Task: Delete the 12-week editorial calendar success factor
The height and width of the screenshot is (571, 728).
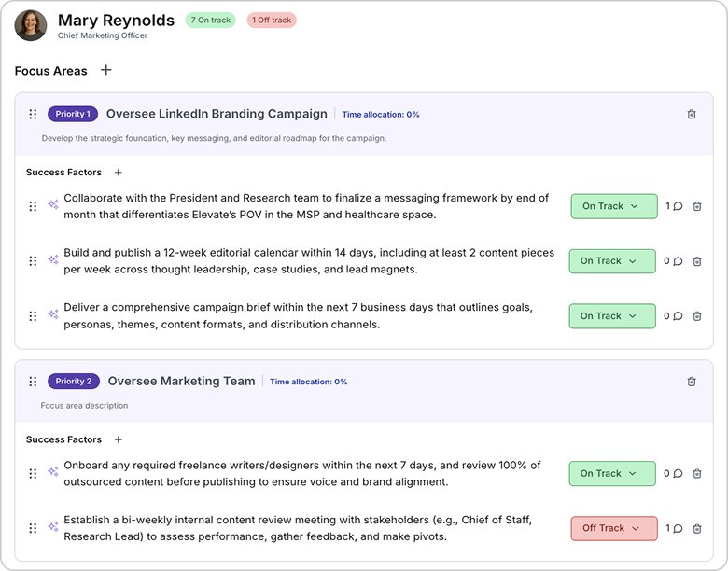Action: pos(697,261)
